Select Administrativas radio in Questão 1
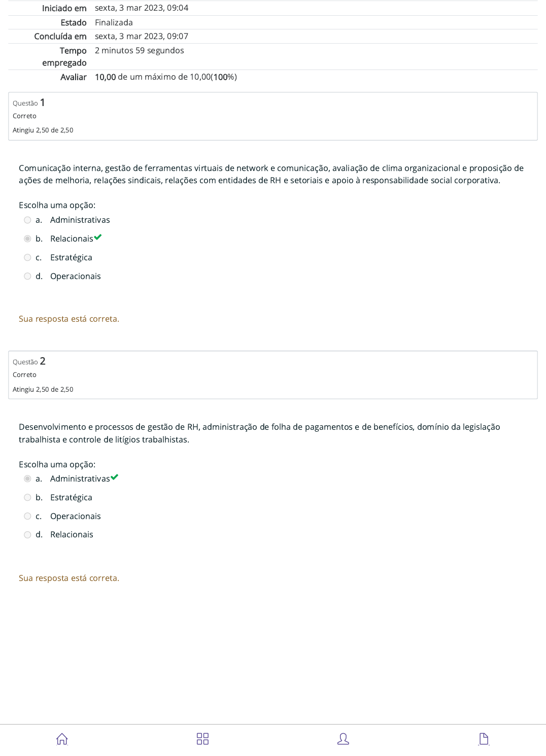 27,220
